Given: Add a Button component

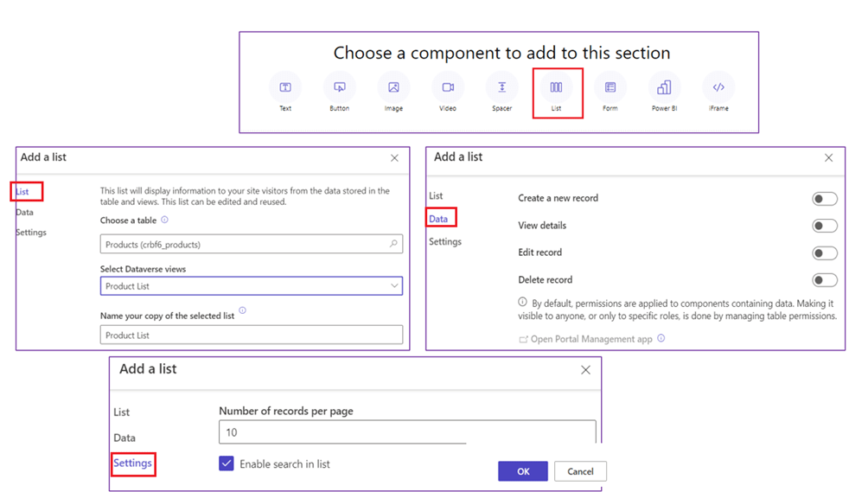Looking at the screenshot, I should [x=340, y=87].
